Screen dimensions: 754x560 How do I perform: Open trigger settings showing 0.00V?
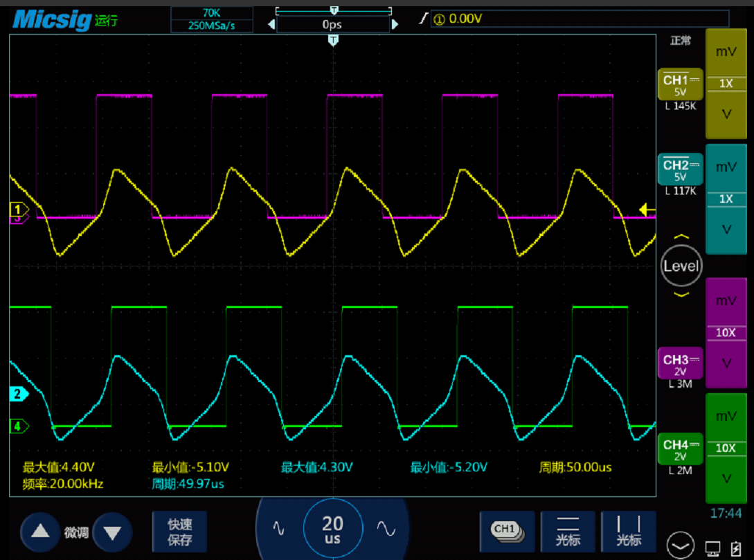(x=580, y=19)
